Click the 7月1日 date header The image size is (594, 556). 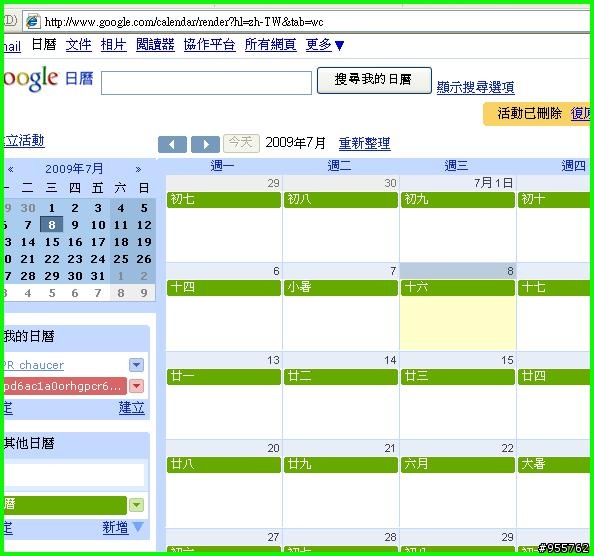(494, 183)
